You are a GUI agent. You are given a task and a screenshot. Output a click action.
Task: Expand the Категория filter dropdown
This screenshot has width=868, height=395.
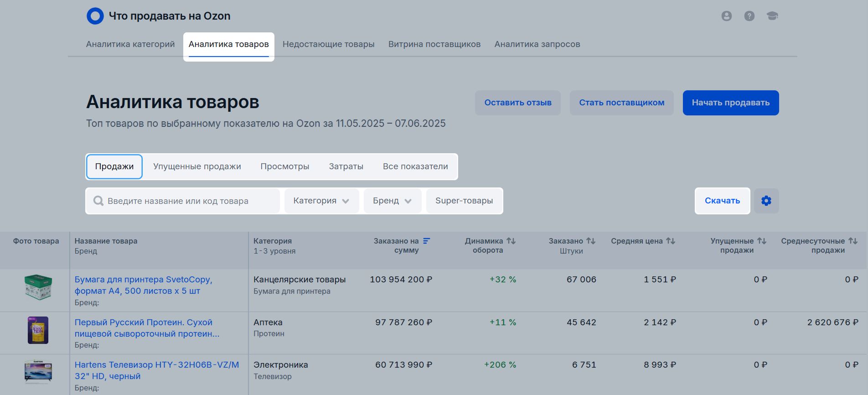pyautogui.click(x=321, y=201)
